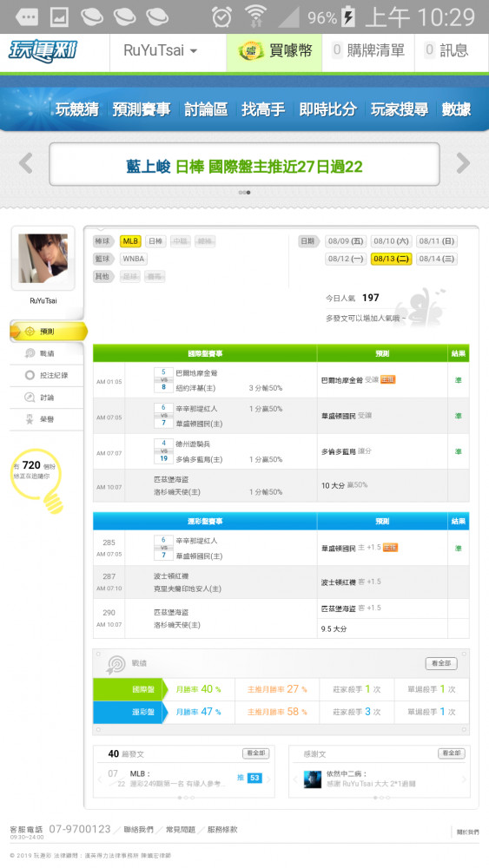Open 投注紀錄 sidebar item
The height and width of the screenshot is (868, 489).
click(47, 375)
